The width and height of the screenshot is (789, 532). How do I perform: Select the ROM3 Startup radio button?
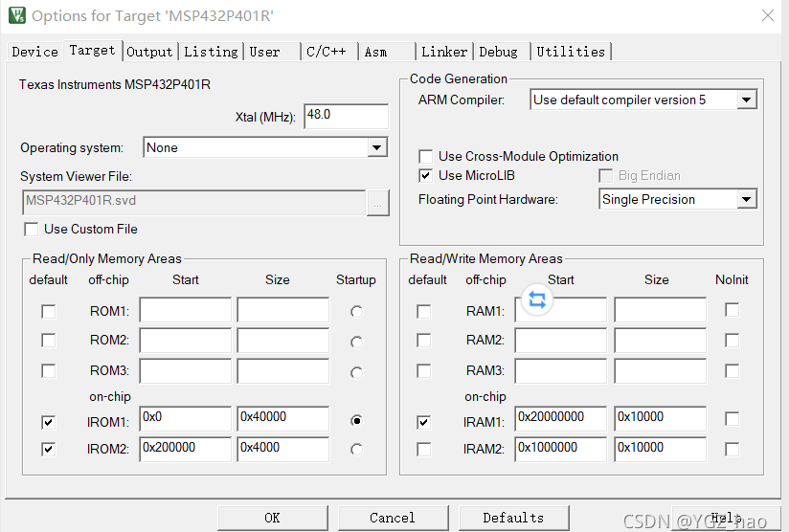356,372
